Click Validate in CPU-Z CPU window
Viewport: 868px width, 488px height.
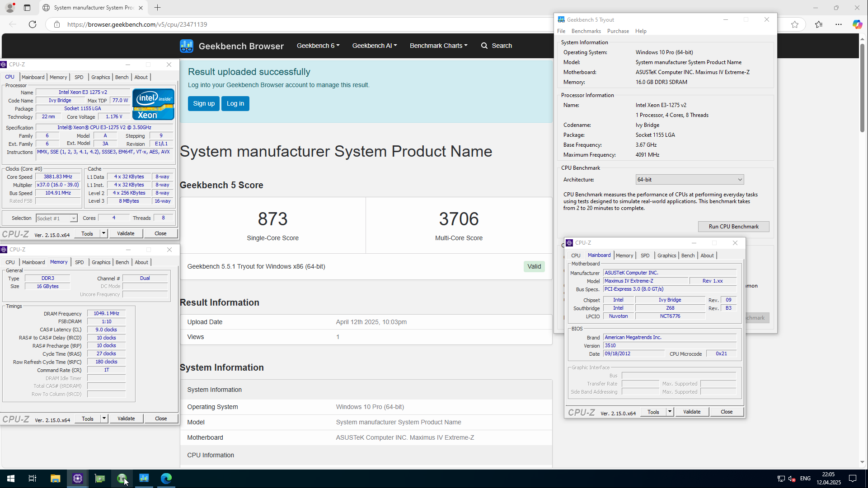point(126,233)
